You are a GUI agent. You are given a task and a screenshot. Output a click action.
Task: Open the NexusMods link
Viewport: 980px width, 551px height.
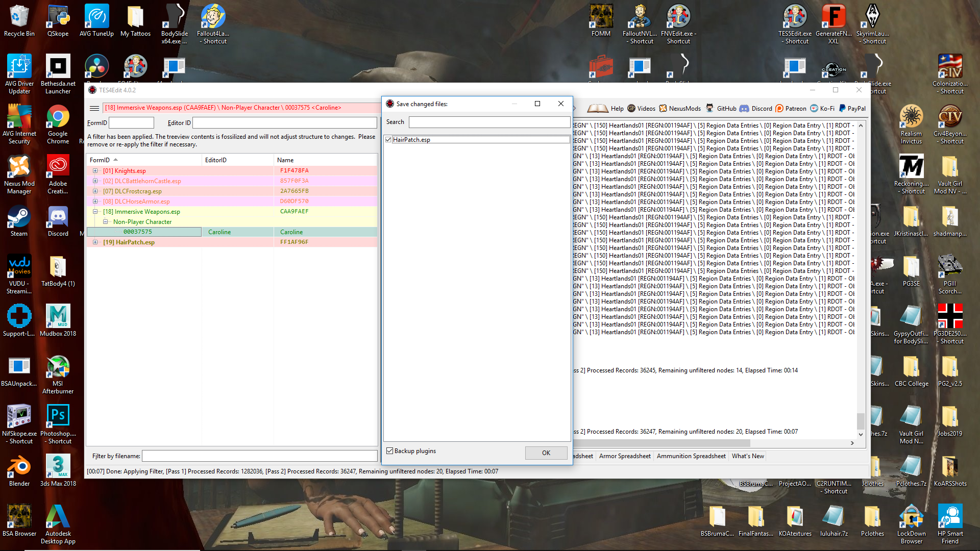(x=680, y=109)
